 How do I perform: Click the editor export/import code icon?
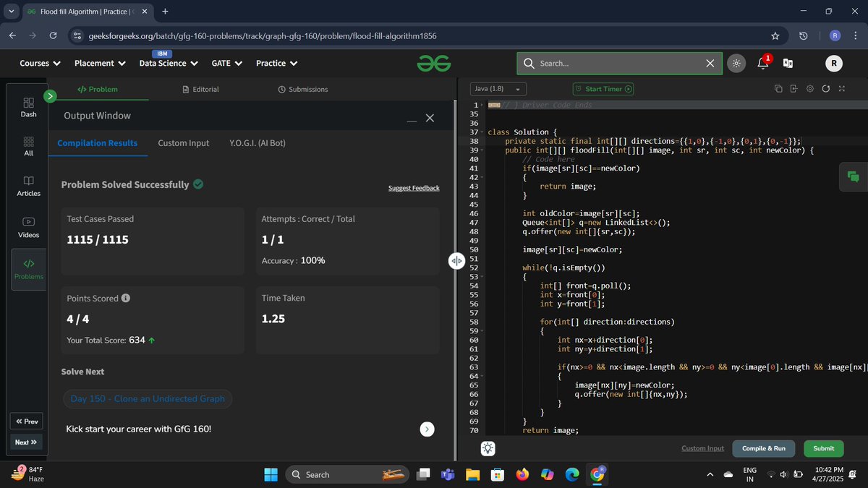click(793, 89)
